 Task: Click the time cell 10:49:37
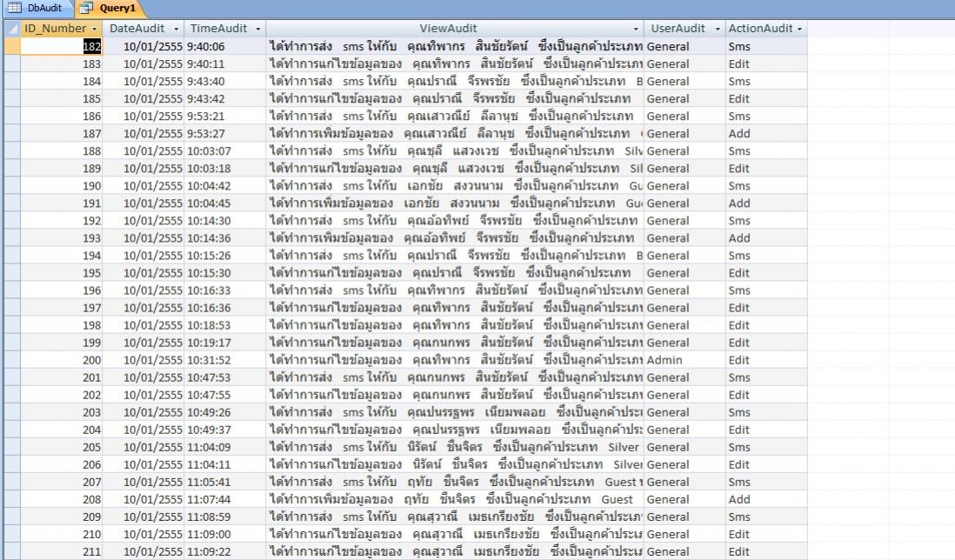pos(224,430)
